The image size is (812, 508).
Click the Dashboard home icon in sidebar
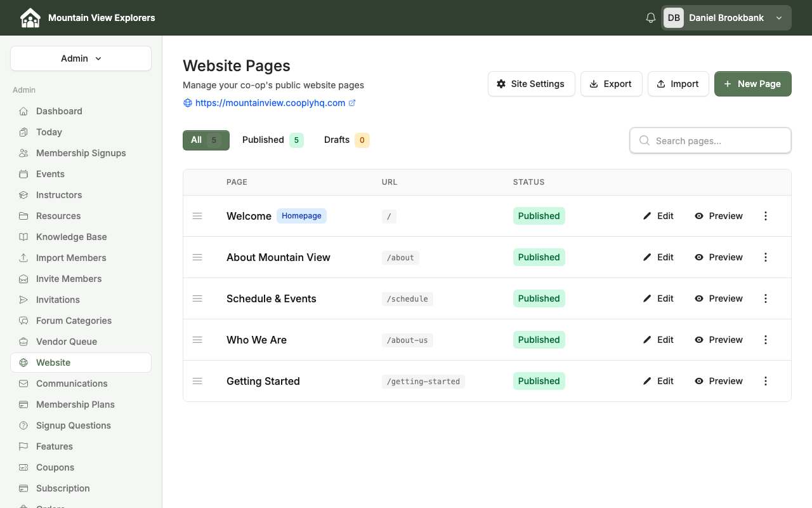pos(23,111)
